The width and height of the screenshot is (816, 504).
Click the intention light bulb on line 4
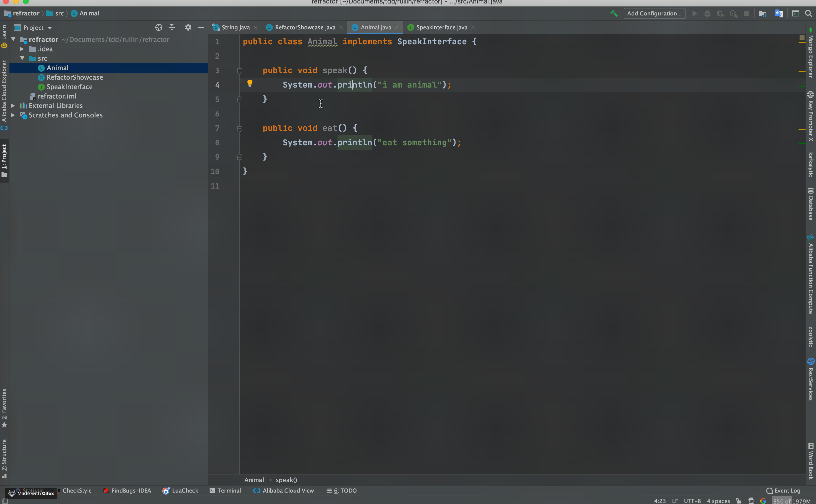coord(250,83)
